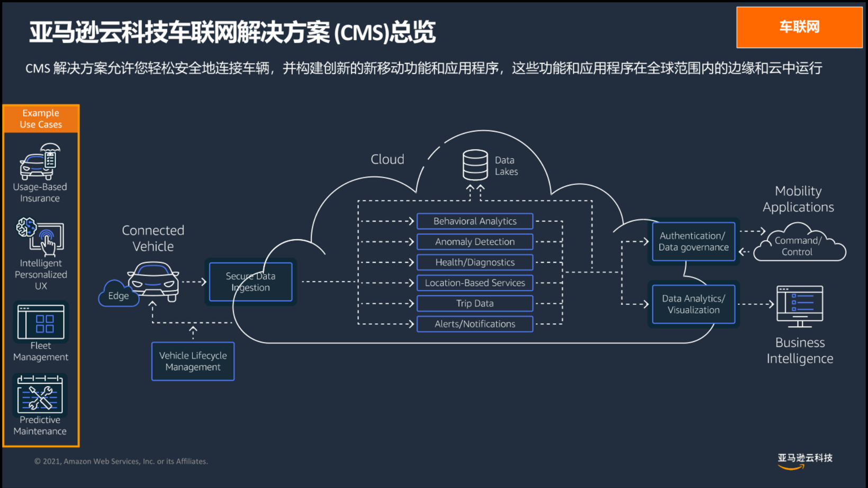868x488 pixels.
Task: Select the Intelligent Personalized UX icon
Action: [x=40, y=237]
